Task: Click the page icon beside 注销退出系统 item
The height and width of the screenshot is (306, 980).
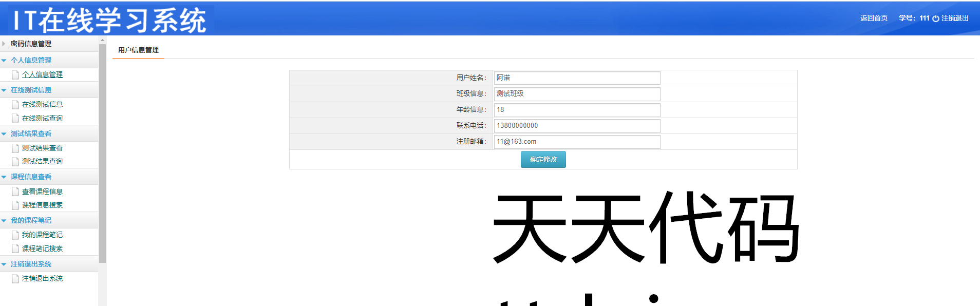Action: 15,279
